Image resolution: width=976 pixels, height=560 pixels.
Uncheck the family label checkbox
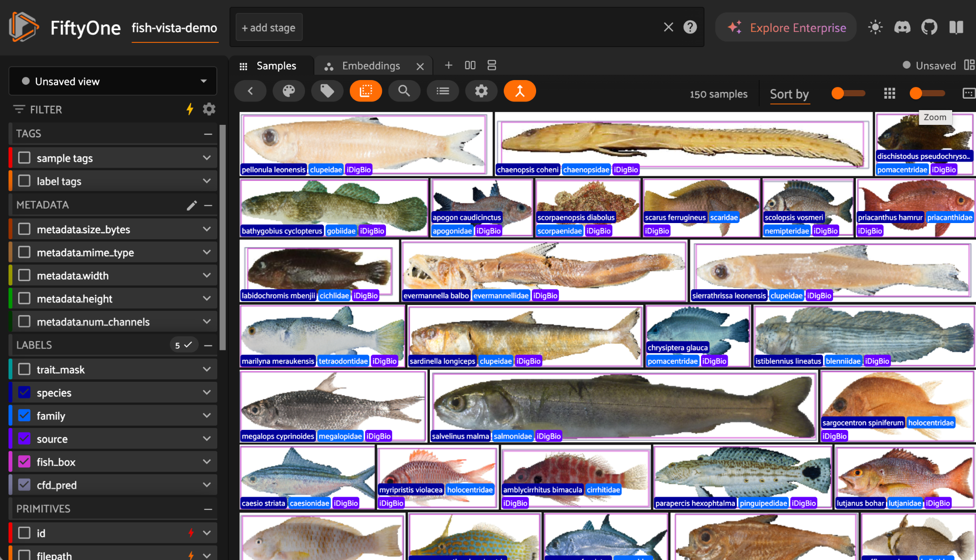24,416
